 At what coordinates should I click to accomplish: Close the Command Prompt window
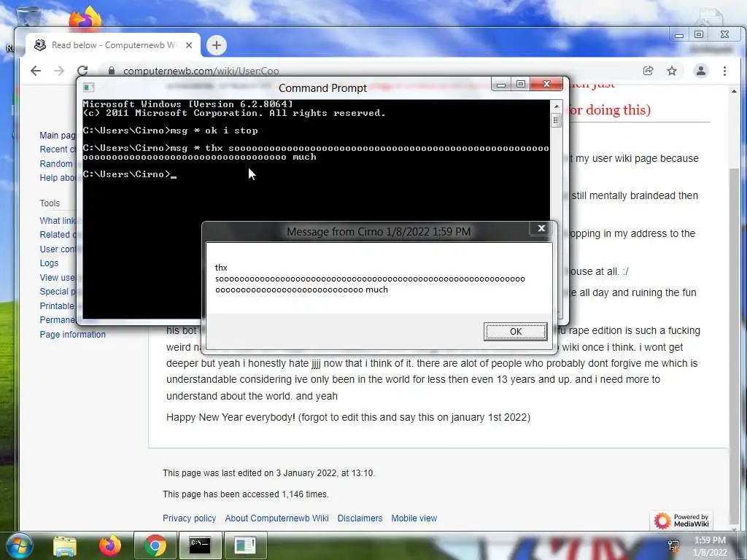pos(546,85)
